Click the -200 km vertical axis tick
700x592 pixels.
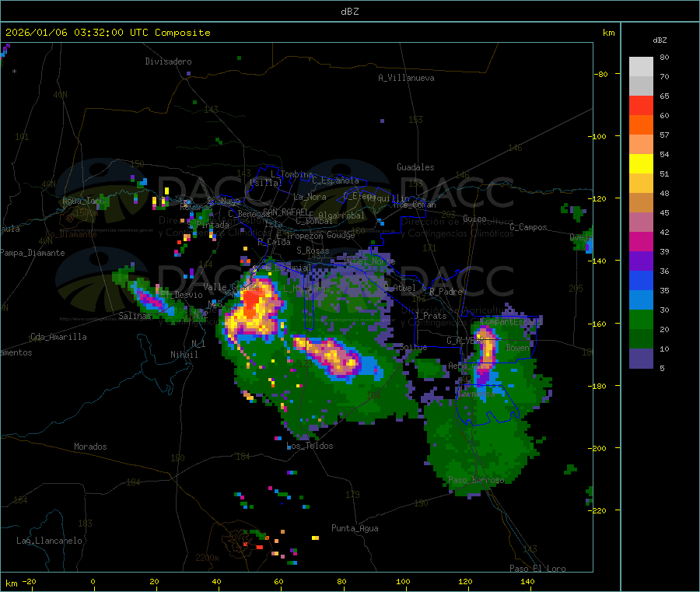tap(599, 448)
